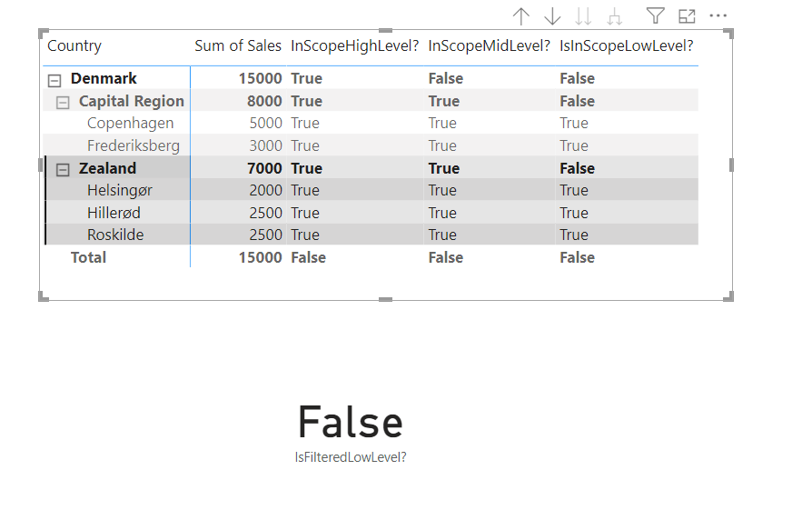Enter Focus mode for the matrix
812x530 pixels.
point(687,16)
